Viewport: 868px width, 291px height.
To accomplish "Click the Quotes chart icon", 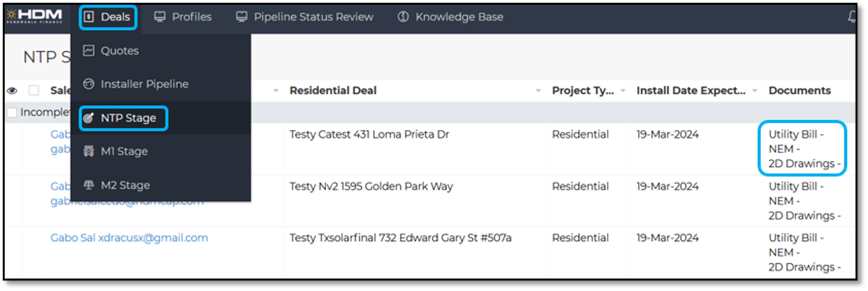I will click(x=89, y=51).
